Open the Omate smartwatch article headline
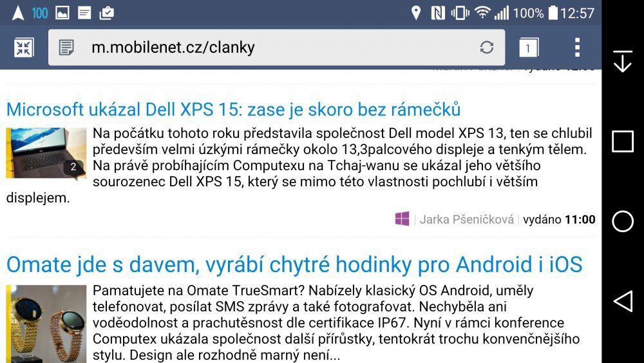Viewport: 644px width, 363px height. tap(294, 264)
